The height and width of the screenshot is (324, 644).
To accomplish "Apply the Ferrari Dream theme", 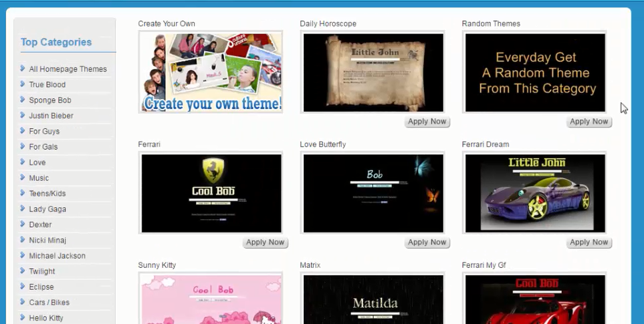I will pos(589,242).
